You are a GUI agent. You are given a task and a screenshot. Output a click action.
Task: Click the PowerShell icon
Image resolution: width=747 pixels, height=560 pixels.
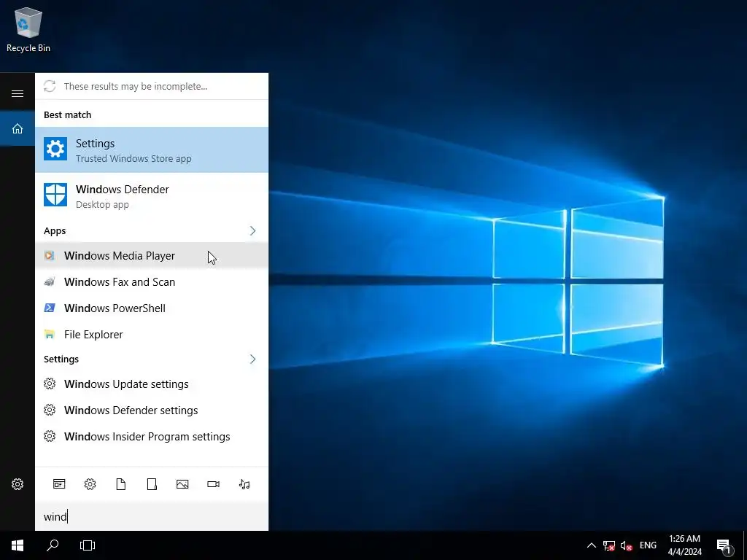pos(49,308)
